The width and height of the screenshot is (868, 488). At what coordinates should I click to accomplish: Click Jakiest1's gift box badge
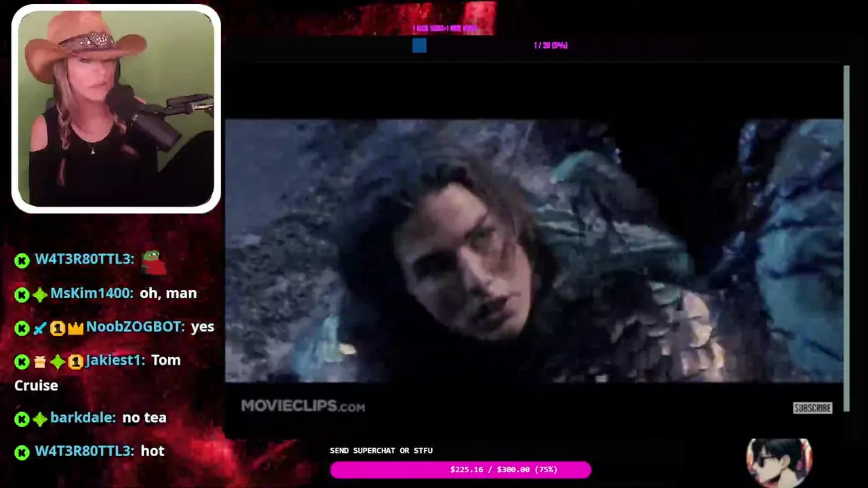(40, 361)
